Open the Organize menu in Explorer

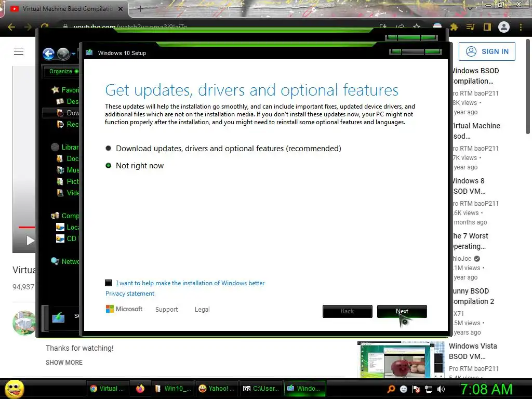63,71
